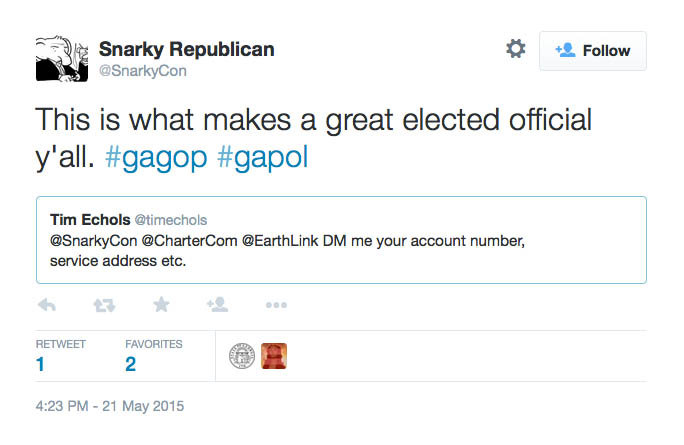Open the #gapol hashtag
Viewport: 684px width, 445px height.
tap(263, 157)
